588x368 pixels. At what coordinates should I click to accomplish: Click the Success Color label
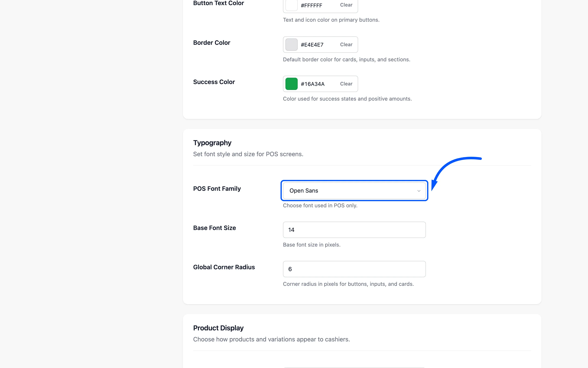[x=214, y=82]
